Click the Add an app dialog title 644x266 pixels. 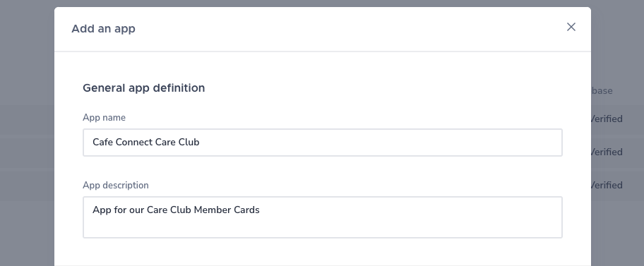[x=104, y=29]
